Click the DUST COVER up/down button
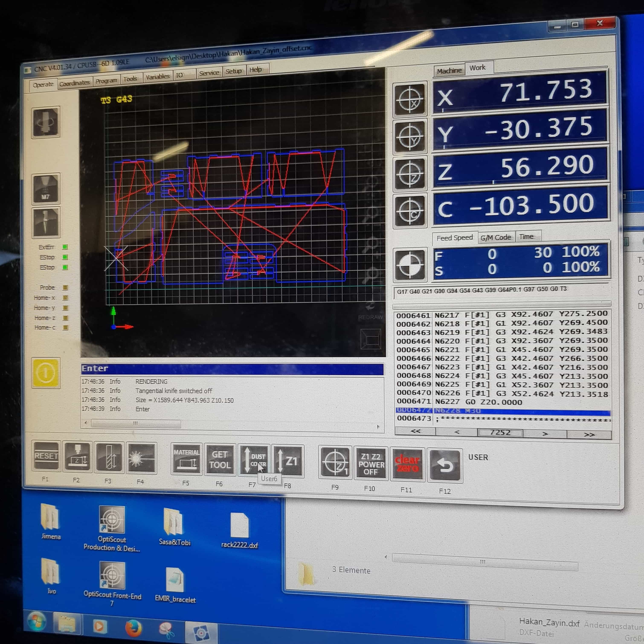Viewport: 644px width, 644px height. click(x=254, y=460)
